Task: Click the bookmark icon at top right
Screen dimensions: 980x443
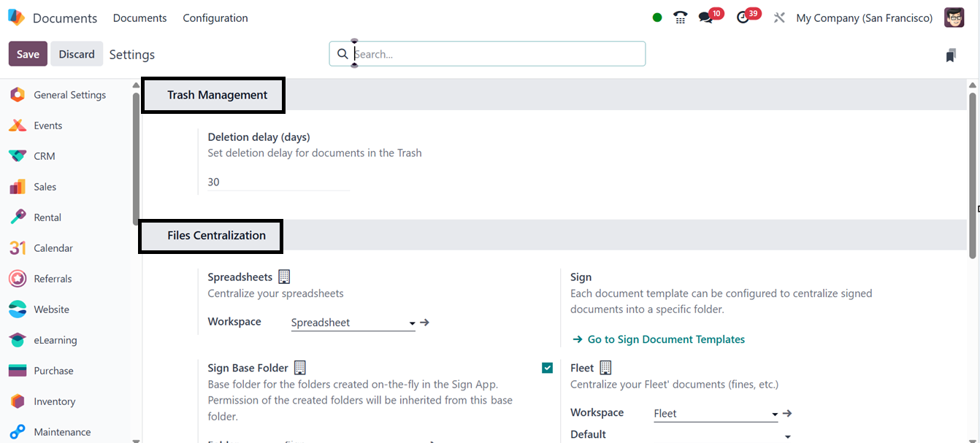Action: [951, 55]
